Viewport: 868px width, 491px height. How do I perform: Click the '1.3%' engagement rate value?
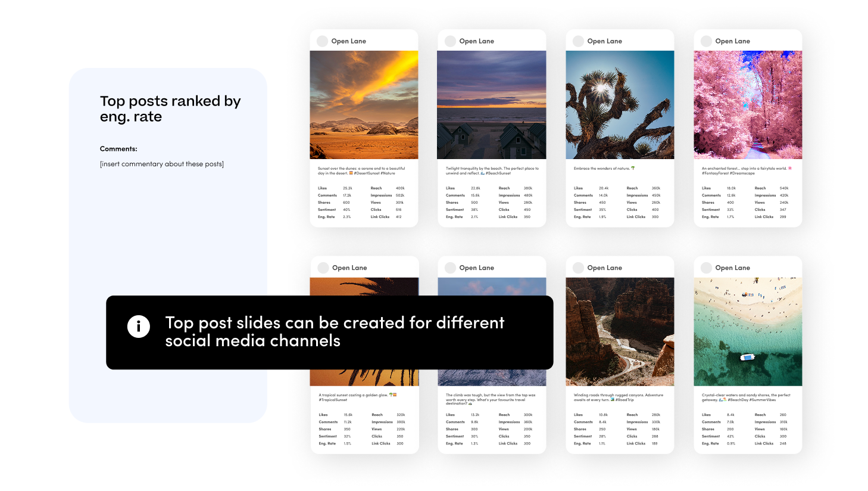474,443
